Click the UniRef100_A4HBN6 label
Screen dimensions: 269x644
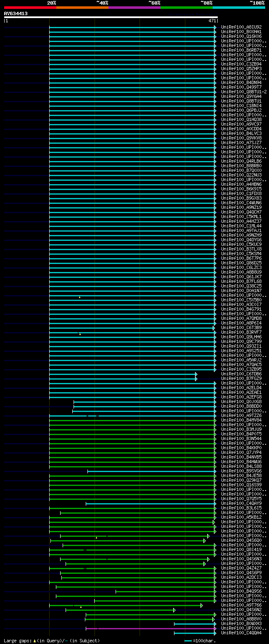(x=241, y=184)
